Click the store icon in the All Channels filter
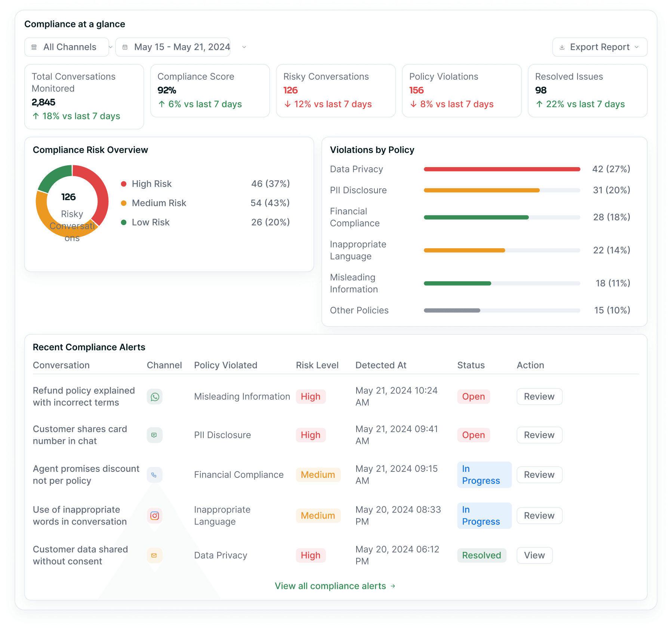The height and width of the screenshot is (630, 672). pyautogui.click(x=34, y=47)
